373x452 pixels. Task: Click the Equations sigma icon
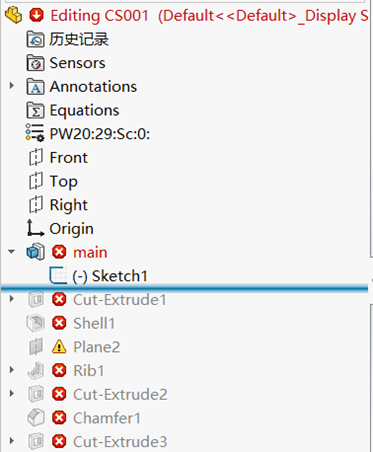(x=35, y=110)
